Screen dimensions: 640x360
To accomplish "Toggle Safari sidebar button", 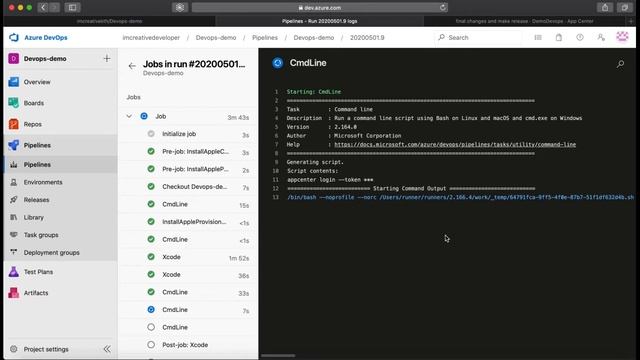I will coord(72,7).
